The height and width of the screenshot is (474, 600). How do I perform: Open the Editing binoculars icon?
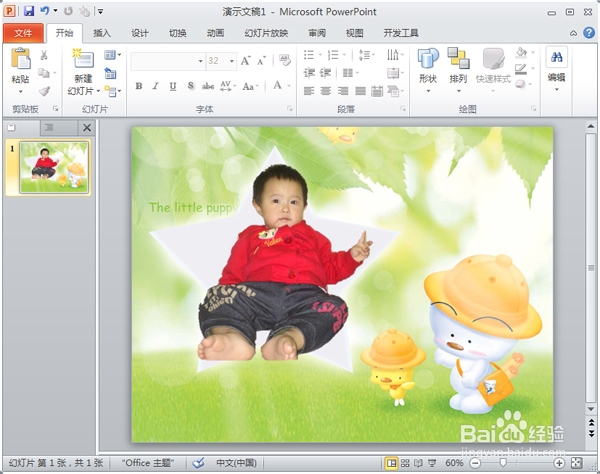556,57
